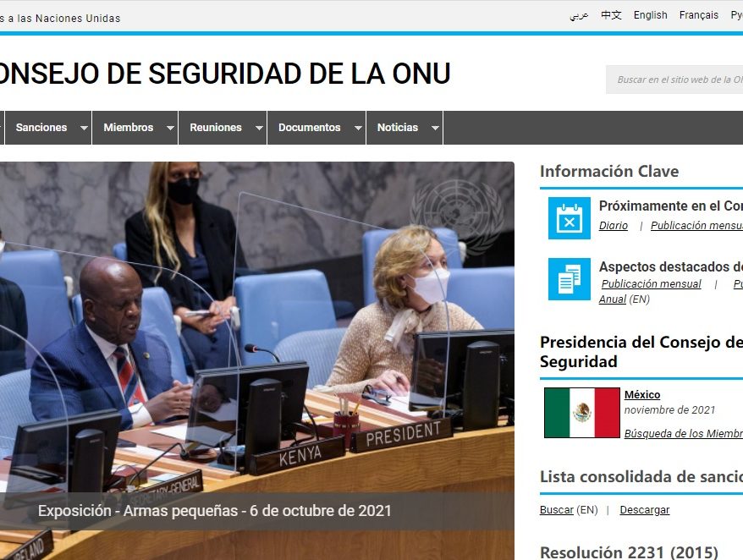
Task: Expand the Reuniones dropdown arrow
Action: pyautogui.click(x=259, y=128)
